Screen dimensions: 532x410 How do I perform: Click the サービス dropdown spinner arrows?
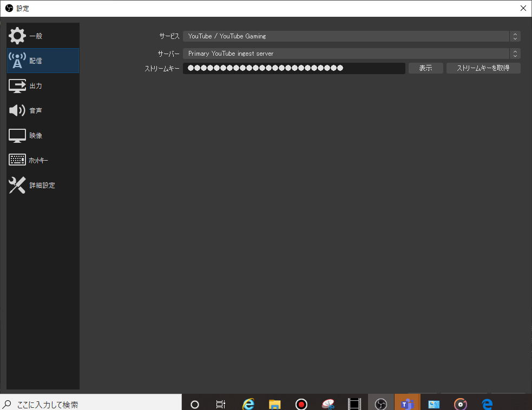pos(515,36)
